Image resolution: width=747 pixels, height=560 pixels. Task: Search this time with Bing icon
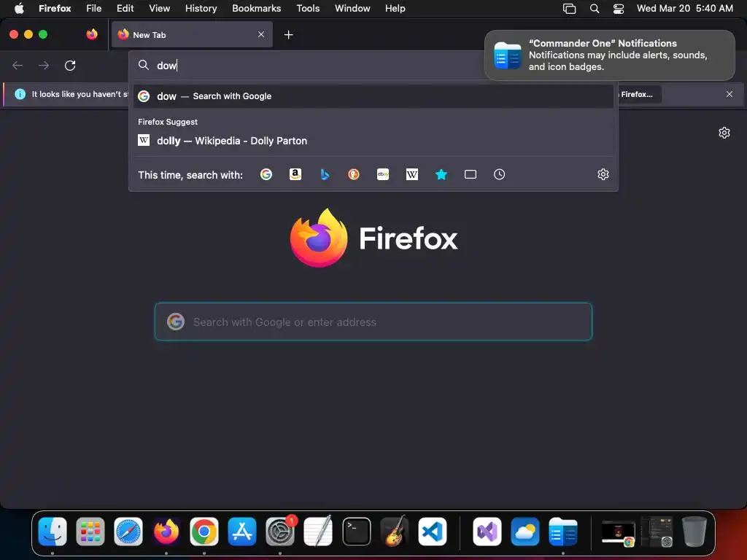click(325, 174)
